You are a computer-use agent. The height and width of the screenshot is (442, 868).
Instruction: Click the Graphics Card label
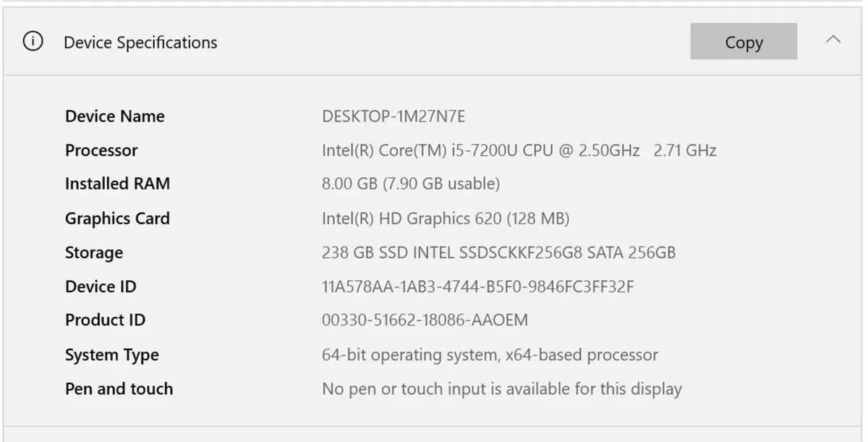pyautogui.click(x=117, y=218)
